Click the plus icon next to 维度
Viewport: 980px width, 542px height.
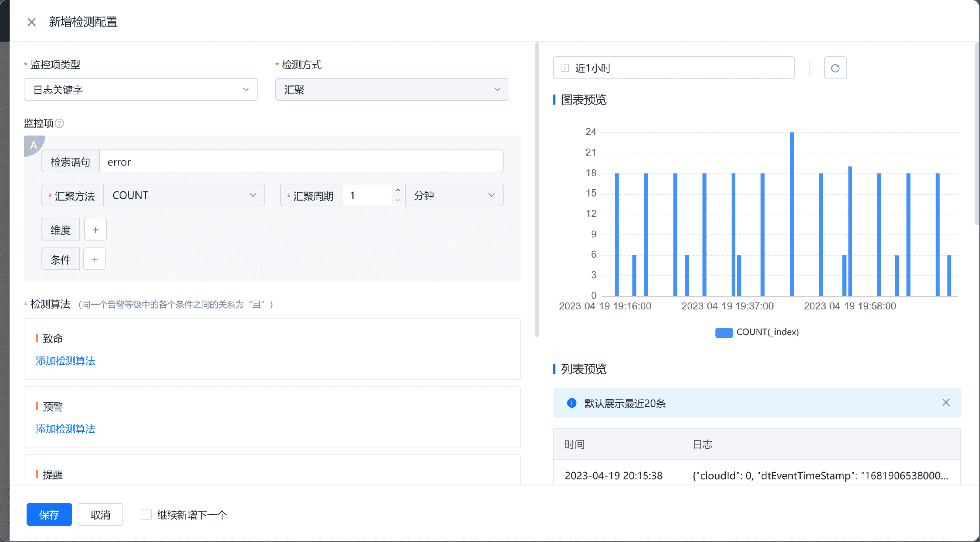94,230
